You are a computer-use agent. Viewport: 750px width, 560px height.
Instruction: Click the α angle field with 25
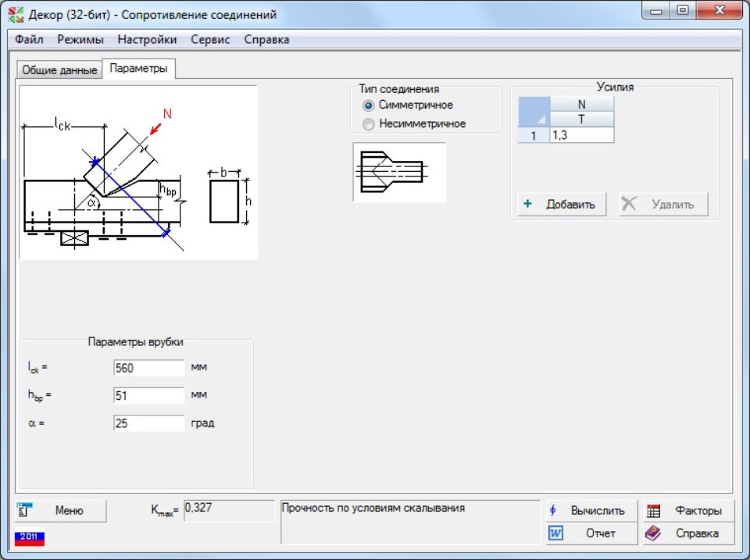point(148,424)
